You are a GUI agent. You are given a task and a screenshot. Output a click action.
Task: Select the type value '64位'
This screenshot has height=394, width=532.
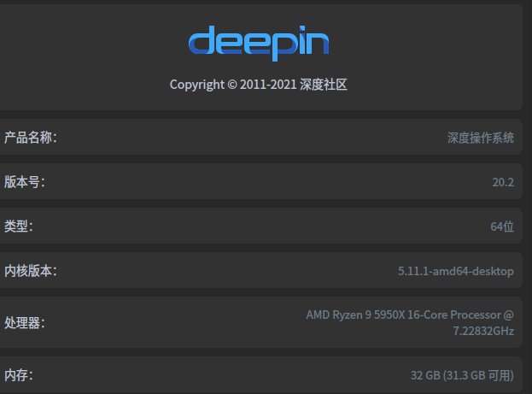click(x=502, y=226)
